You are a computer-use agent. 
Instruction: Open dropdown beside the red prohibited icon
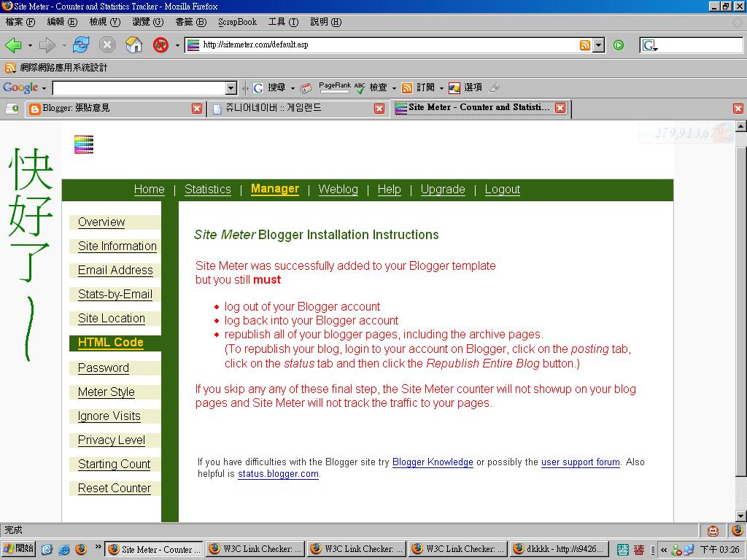(x=177, y=46)
